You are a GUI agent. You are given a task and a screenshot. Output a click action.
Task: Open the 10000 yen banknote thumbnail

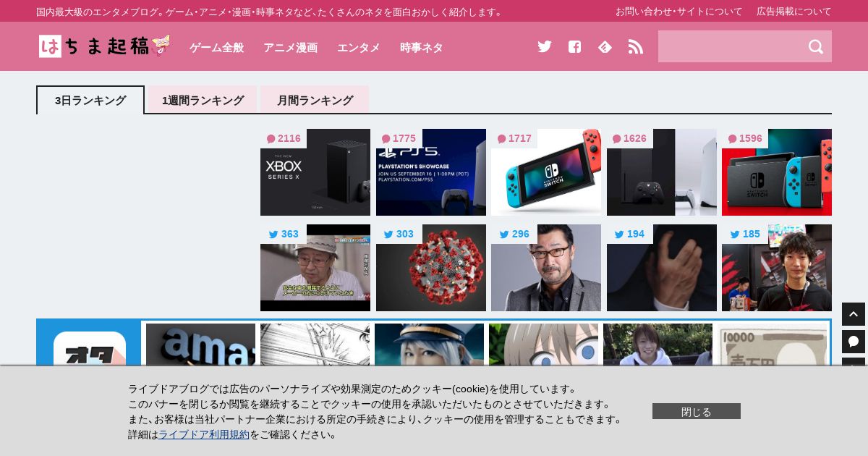772,345
